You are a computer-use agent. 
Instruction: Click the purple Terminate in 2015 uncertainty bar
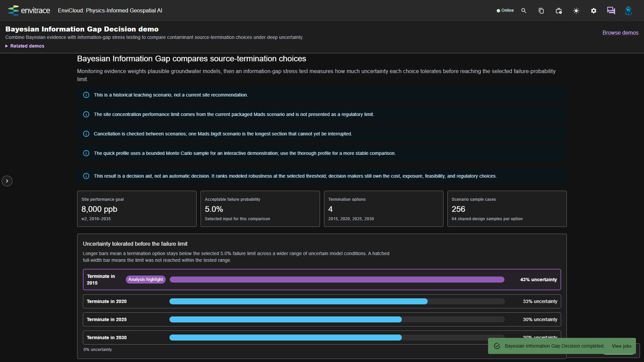[337, 280]
